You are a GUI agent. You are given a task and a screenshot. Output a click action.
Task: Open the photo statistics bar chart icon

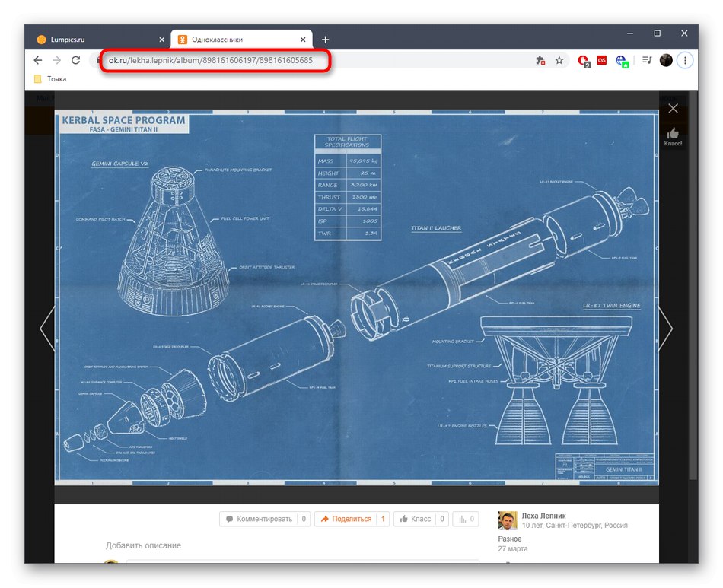point(466,519)
